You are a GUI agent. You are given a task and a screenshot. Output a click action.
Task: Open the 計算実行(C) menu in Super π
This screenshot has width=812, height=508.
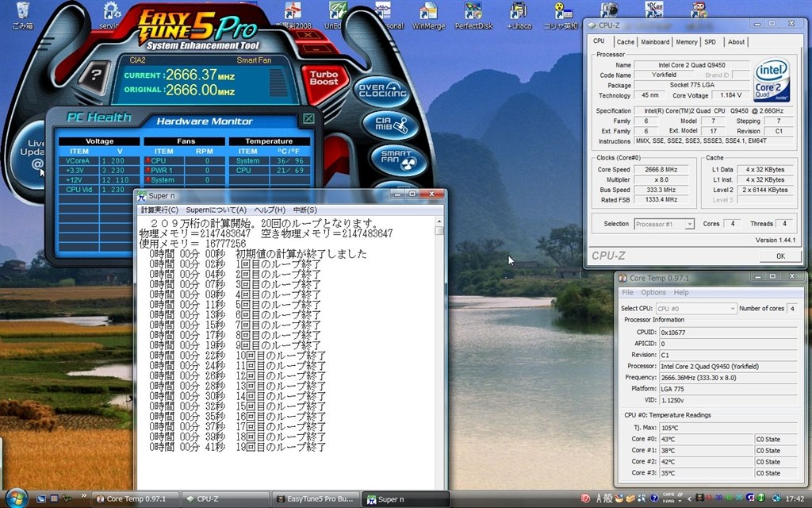click(x=159, y=210)
